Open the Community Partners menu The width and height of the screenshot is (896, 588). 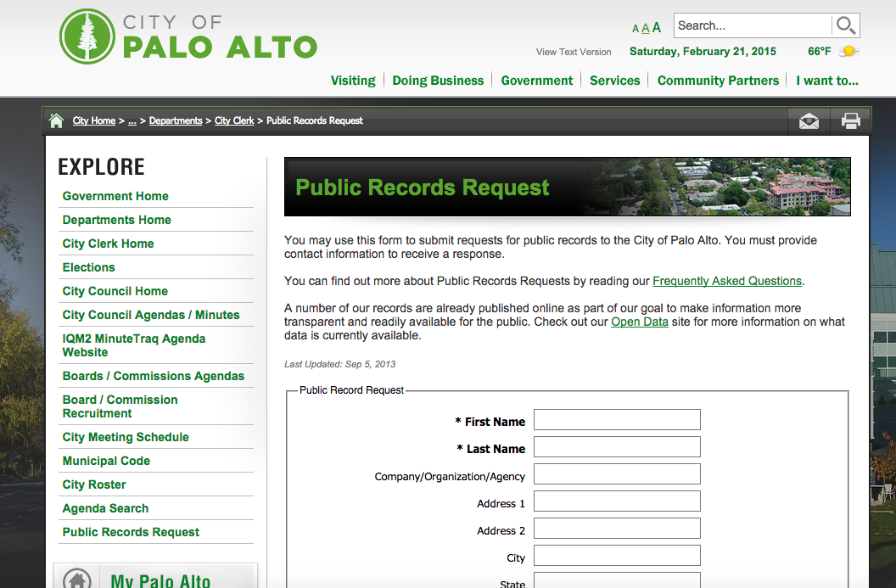[719, 81]
